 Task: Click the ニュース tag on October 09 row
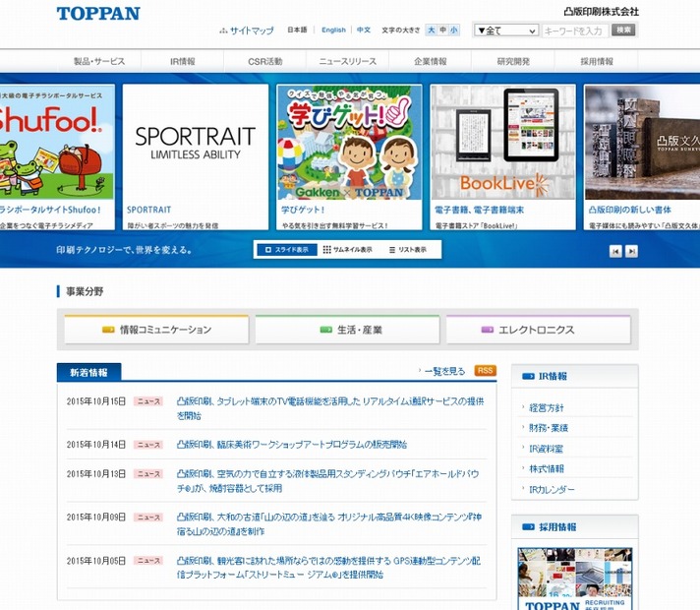tap(148, 518)
